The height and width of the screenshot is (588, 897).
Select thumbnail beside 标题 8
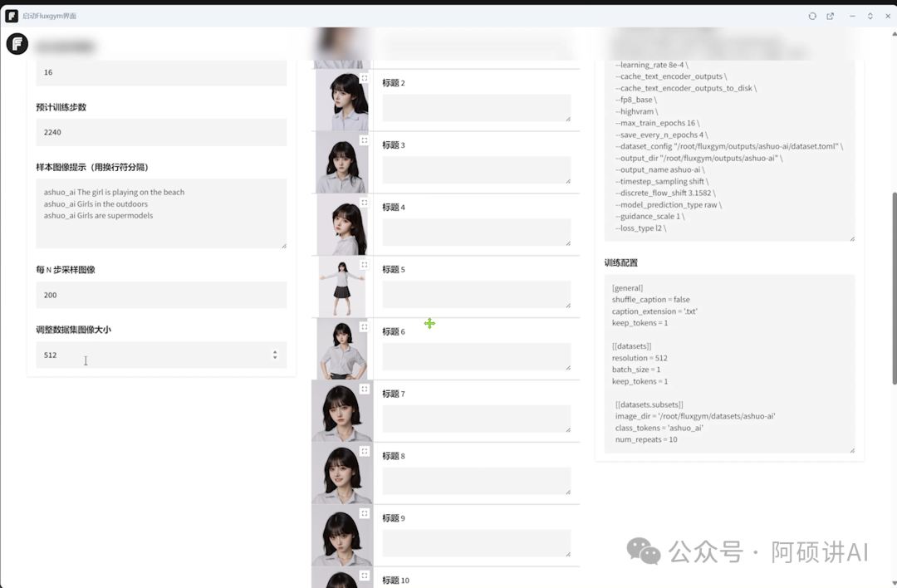tap(342, 473)
